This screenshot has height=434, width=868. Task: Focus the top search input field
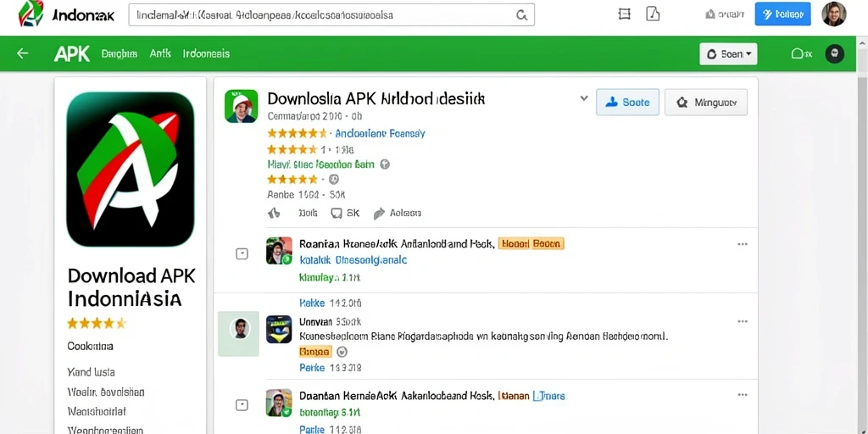(x=331, y=15)
